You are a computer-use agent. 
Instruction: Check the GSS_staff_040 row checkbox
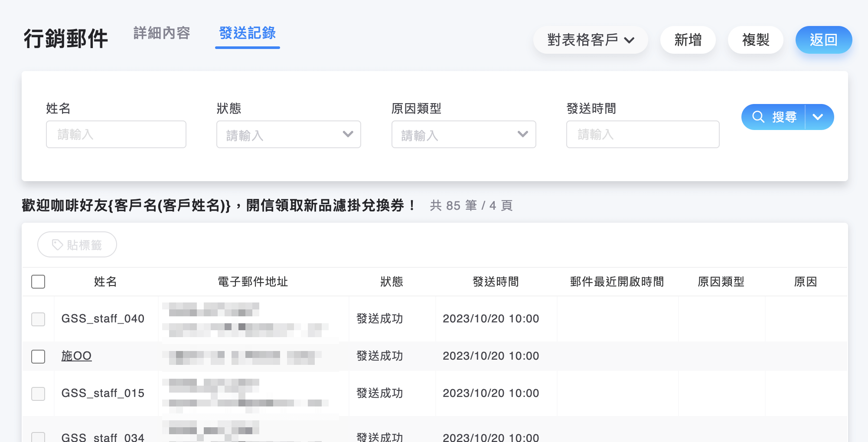[x=38, y=319]
